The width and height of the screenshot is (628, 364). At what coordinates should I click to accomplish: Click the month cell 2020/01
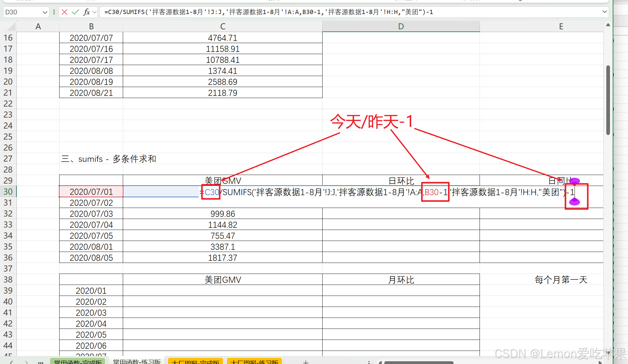pos(91,291)
